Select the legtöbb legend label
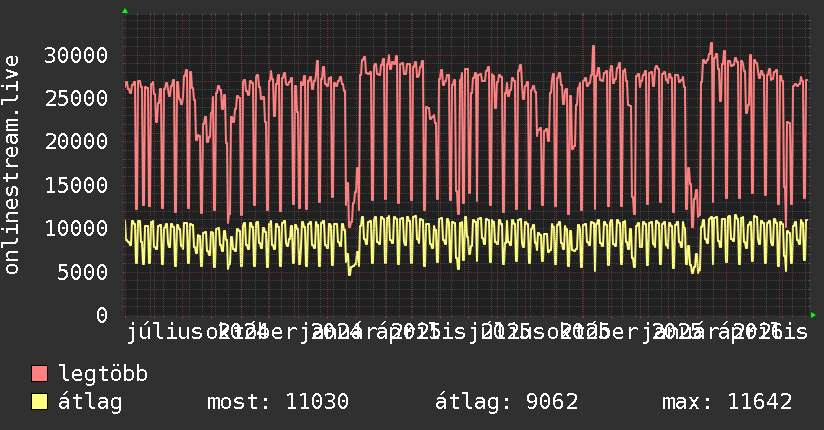 (x=103, y=374)
